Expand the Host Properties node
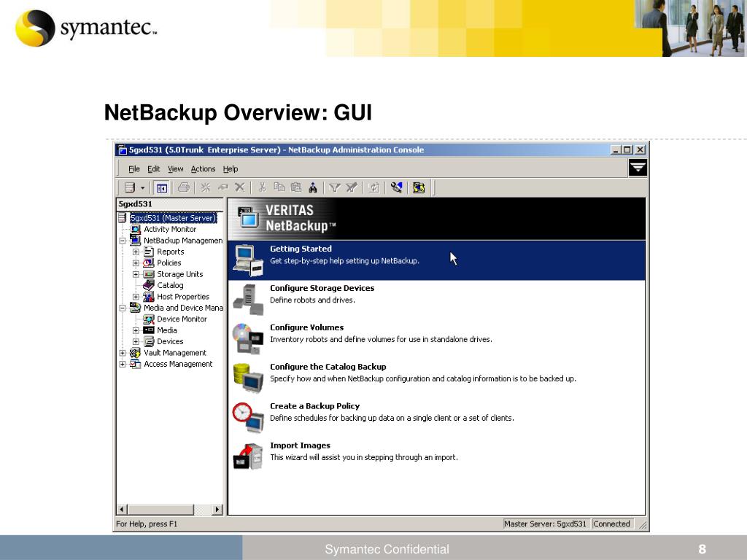This screenshot has height=560, width=747. pyautogui.click(x=136, y=297)
